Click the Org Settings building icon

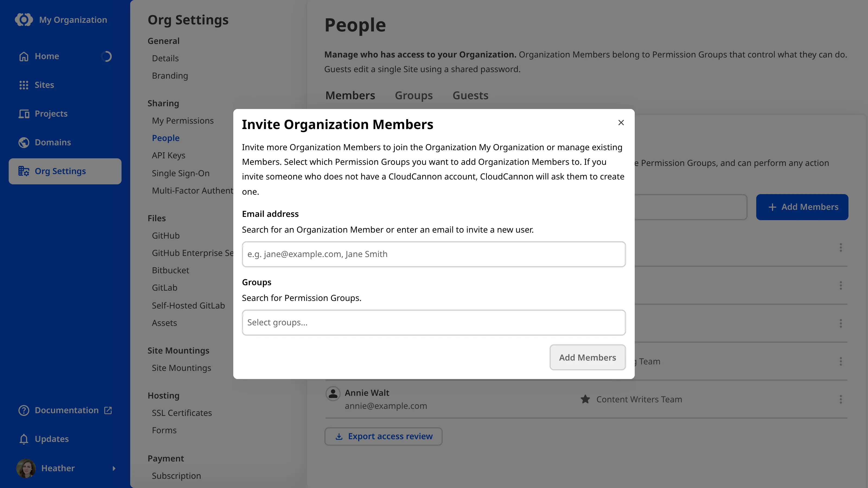click(24, 171)
